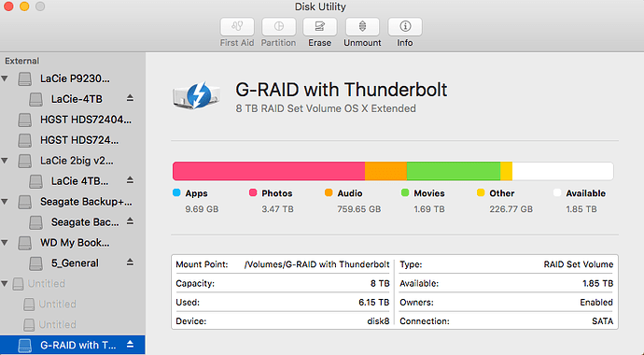Viewport: 644px width, 355px height.
Task: Collapse the WD My Book disk
Action: coord(5,242)
